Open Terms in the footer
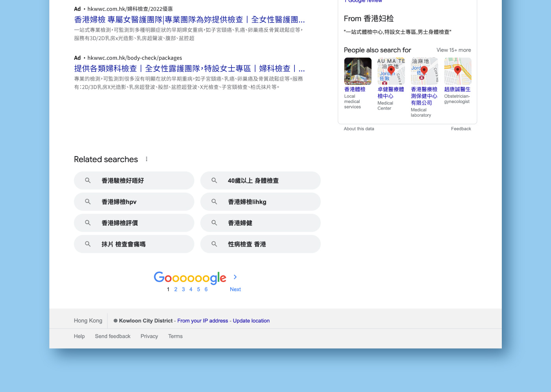Image resolution: width=551 pixels, height=392 pixels. click(175, 336)
